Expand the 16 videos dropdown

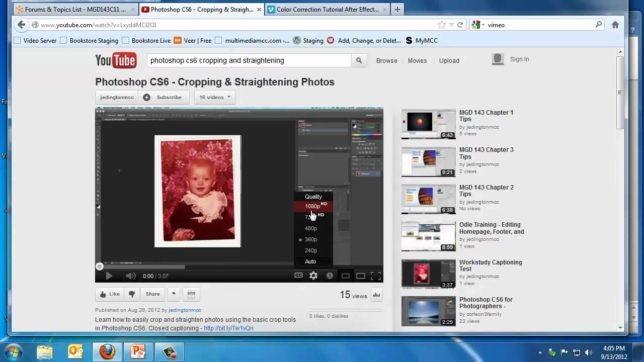(214, 97)
